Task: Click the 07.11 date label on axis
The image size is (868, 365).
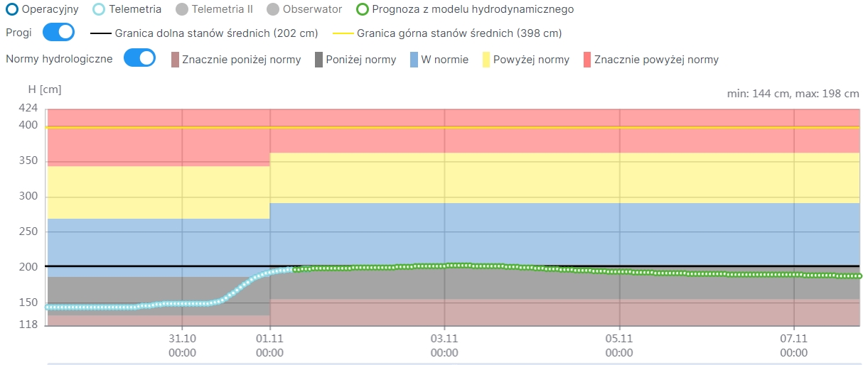Action: (794, 339)
